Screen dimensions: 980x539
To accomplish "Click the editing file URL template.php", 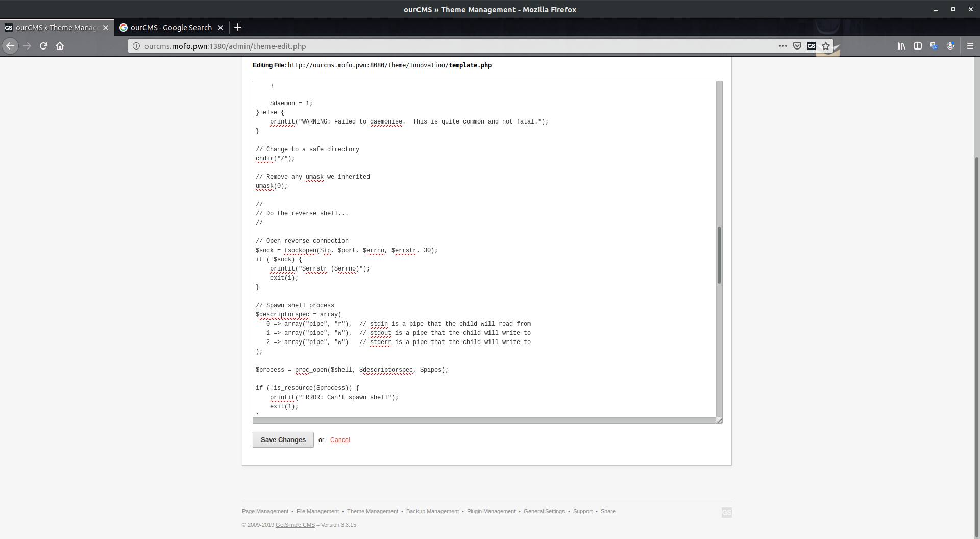I will 389,65.
